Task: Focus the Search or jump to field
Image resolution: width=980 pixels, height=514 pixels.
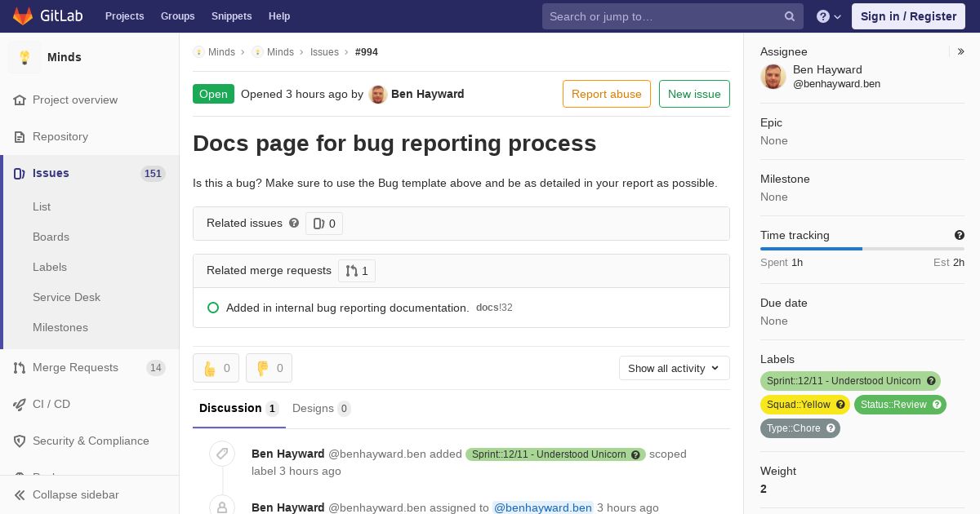Action: coord(673,16)
